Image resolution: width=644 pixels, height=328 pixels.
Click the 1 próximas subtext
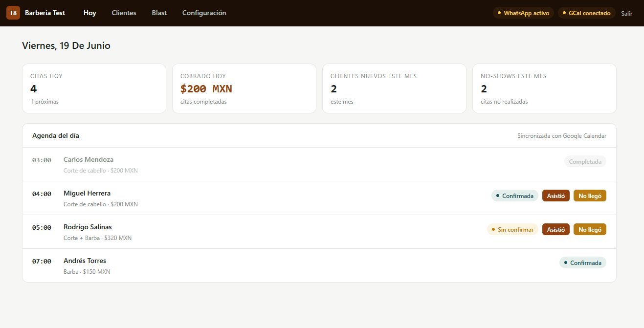pyautogui.click(x=44, y=102)
